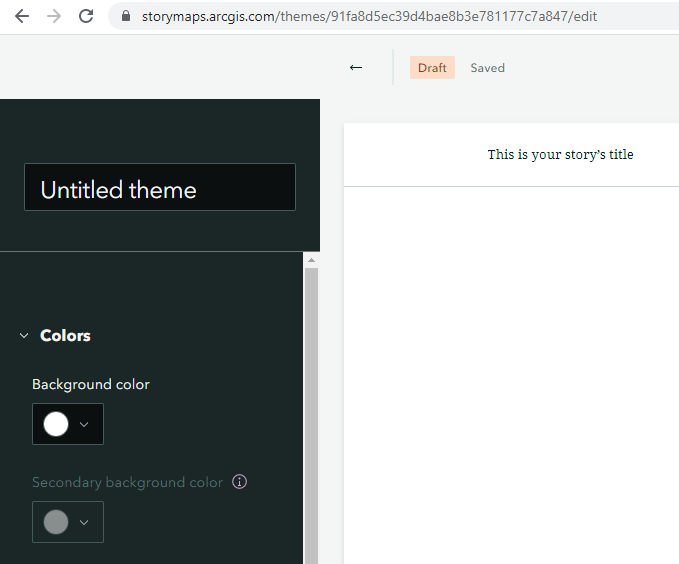Open the Secondary background color dropdown arrow
The width and height of the screenshot is (679, 564).
(84, 522)
